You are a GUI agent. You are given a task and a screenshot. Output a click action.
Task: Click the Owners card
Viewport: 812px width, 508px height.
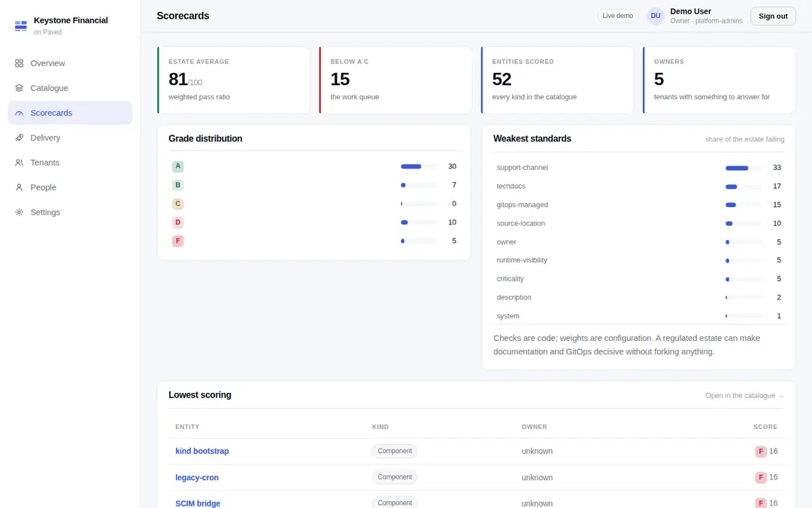pyautogui.click(x=720, y=81)
